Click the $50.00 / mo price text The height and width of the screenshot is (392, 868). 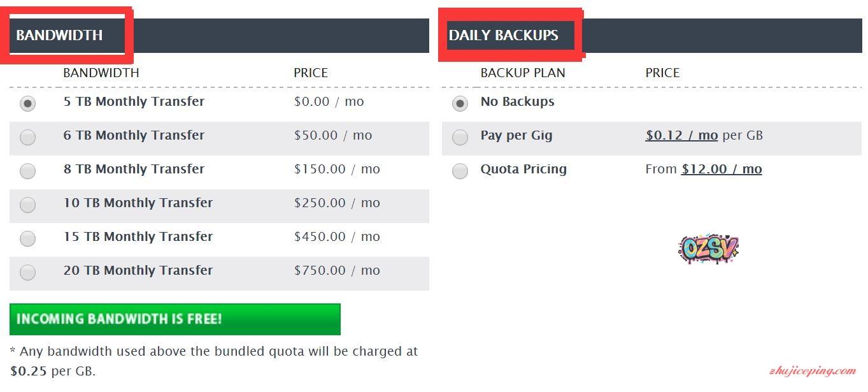333,135
